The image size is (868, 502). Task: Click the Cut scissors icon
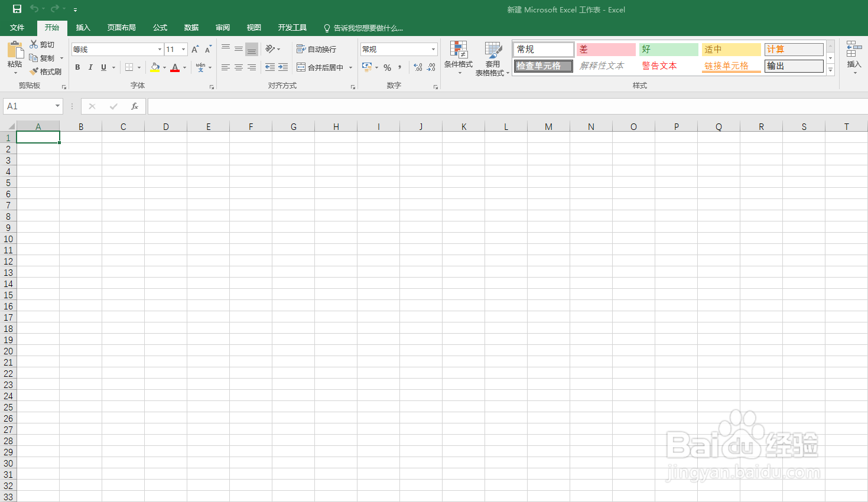(34, 44)
